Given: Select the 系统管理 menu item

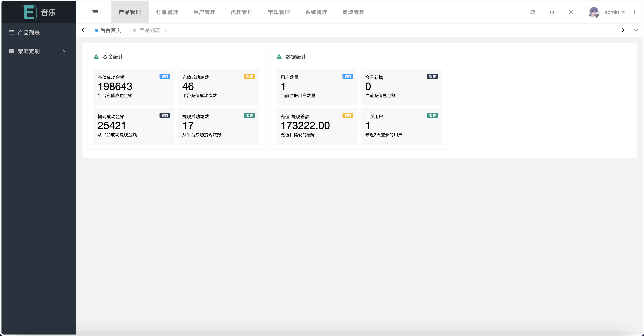Looking at the screenshot, I should (x=316, y=12).
